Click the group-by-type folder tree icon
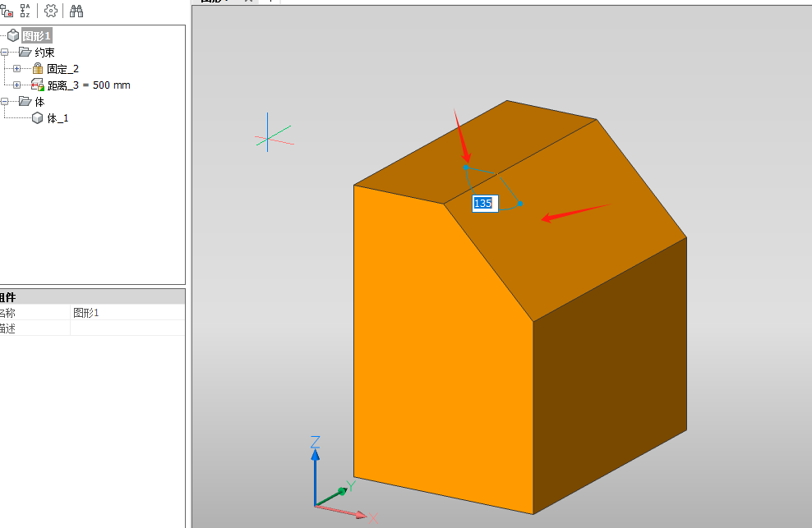812x528 pixels. tap(7, 11)
